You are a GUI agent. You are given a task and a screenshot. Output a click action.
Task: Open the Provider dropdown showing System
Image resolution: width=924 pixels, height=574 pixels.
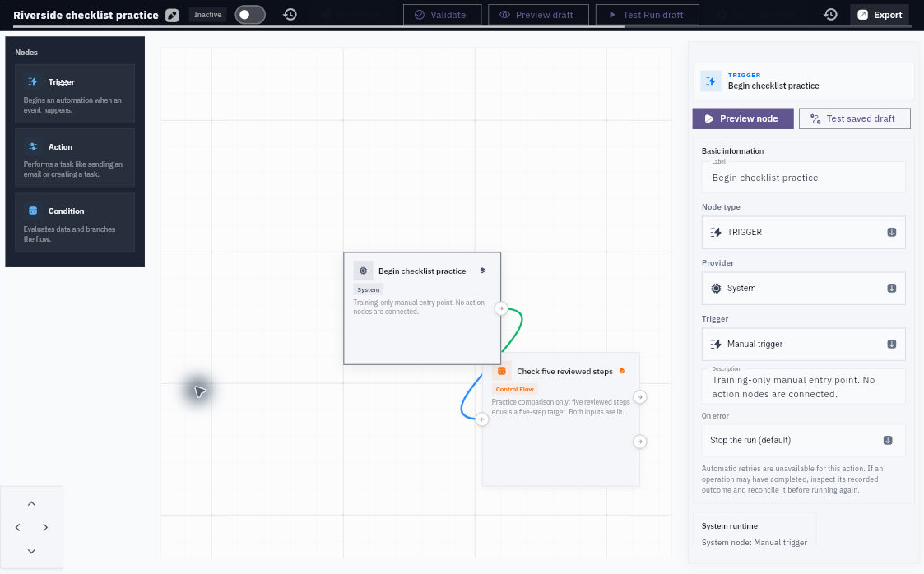[x=803, y=288]
